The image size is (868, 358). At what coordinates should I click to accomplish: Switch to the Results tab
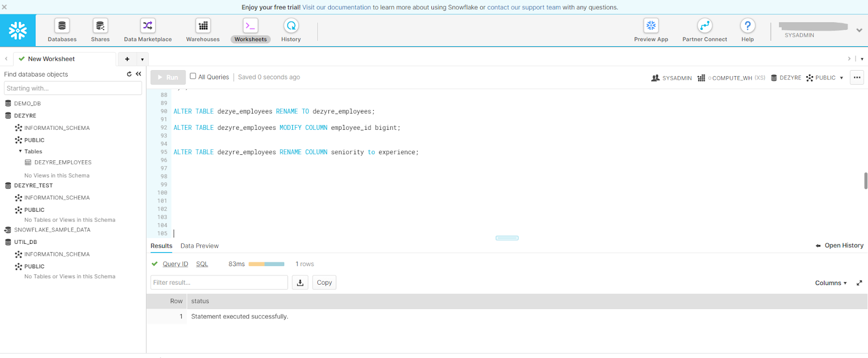click(x=161, y=246)
